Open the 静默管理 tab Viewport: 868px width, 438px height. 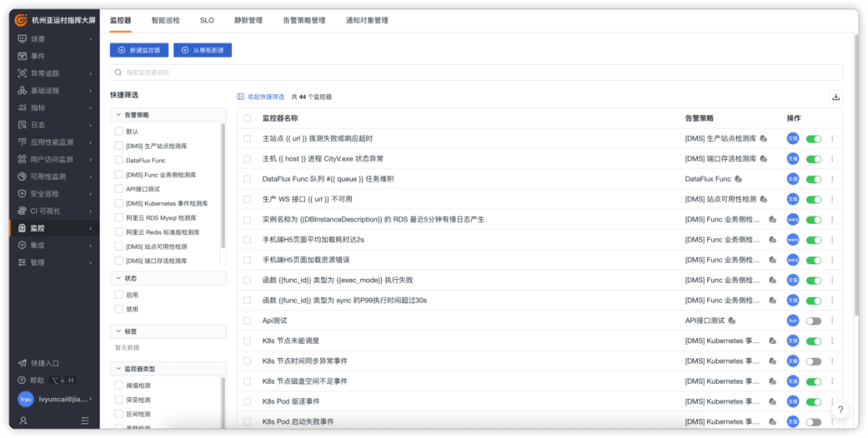tap(249, 20)
